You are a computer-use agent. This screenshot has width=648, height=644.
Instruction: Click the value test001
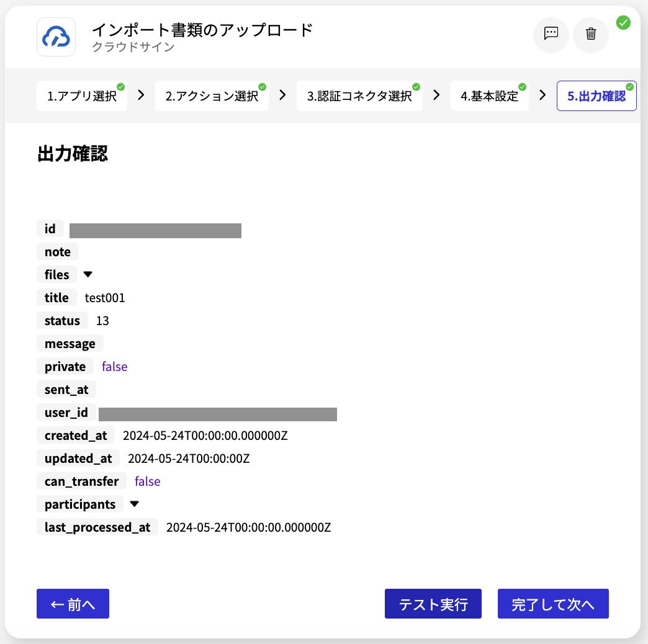coord(105,298)
